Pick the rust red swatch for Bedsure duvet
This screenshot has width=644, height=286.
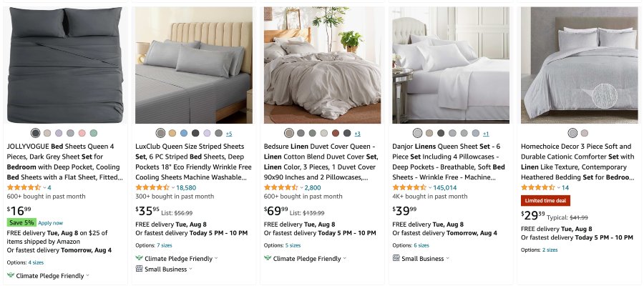(336, 133)
